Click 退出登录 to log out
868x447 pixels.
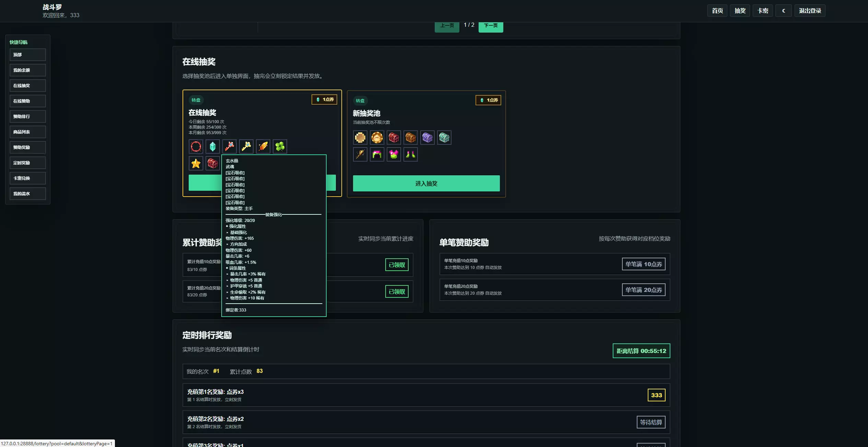tap(810, 11)
